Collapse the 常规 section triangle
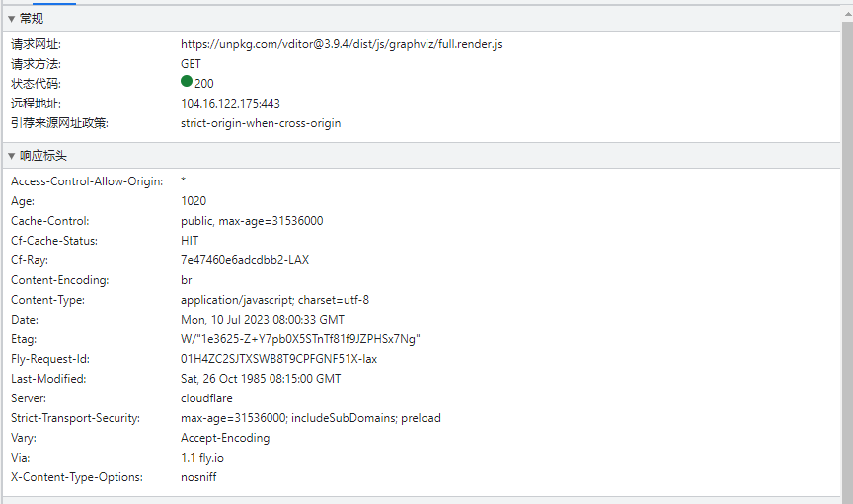The image size is (853, 504). point(11,19)
